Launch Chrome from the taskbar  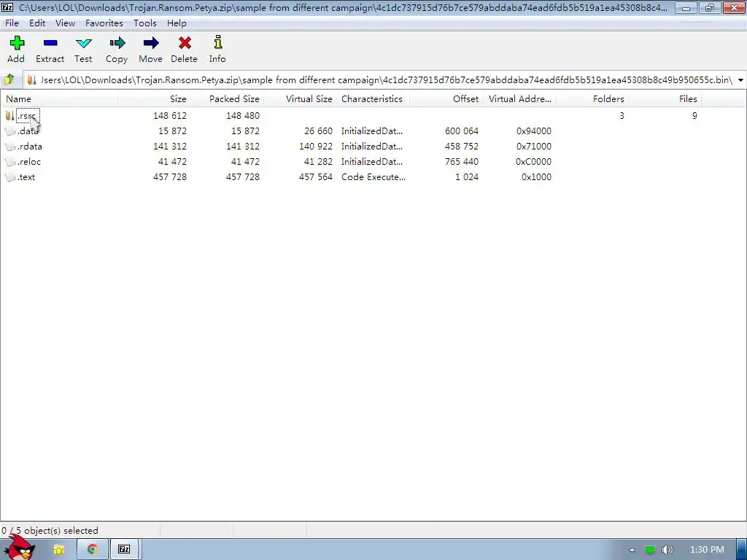92,550
